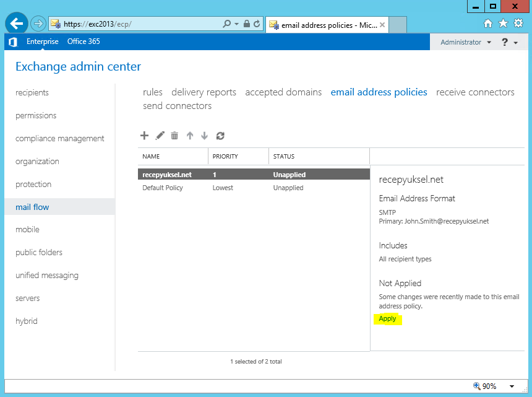The height and width of the screenshot is (397, 532).
Task: Click the edit pencil icon
Action: 160,136
